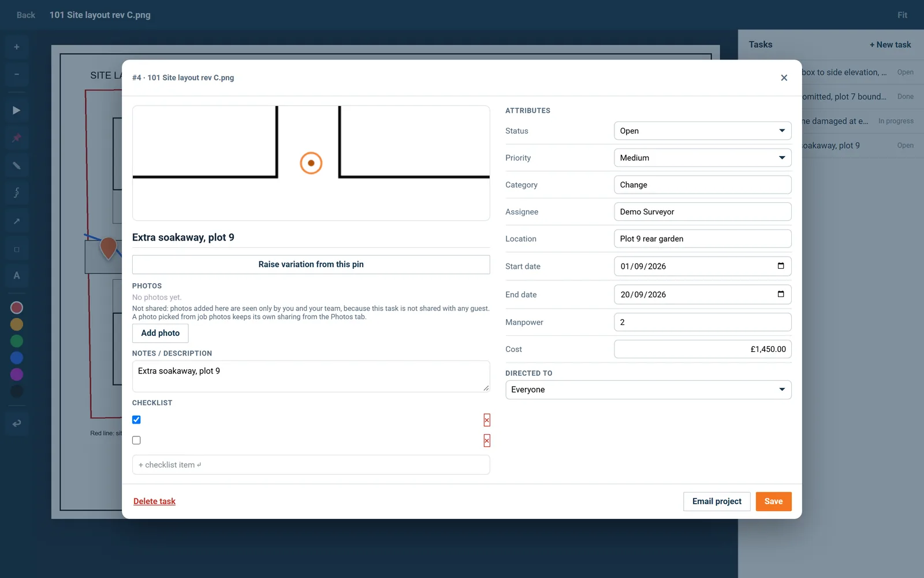The width and height of the screenshot is (924, 578).
Task: Pick the yellow color swatch
Action: pyautogui.click(x=17, y=324)
